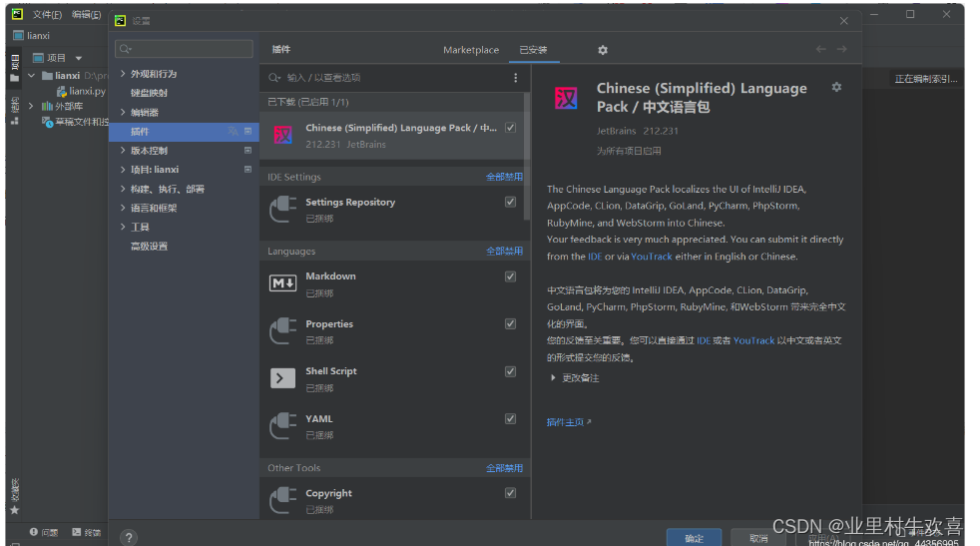Screen dimensions: 980x546
Task: Click the help question mark icon
Action: point(128,537)
